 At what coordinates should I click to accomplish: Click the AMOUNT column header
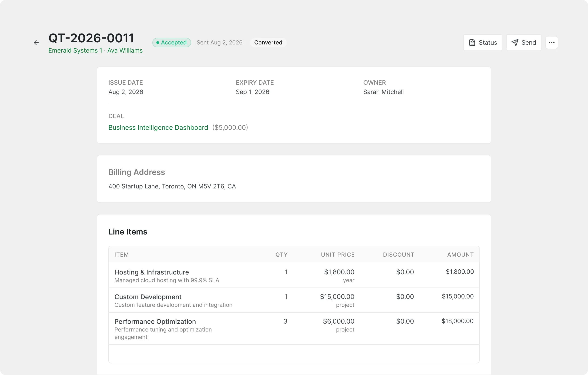461,254
